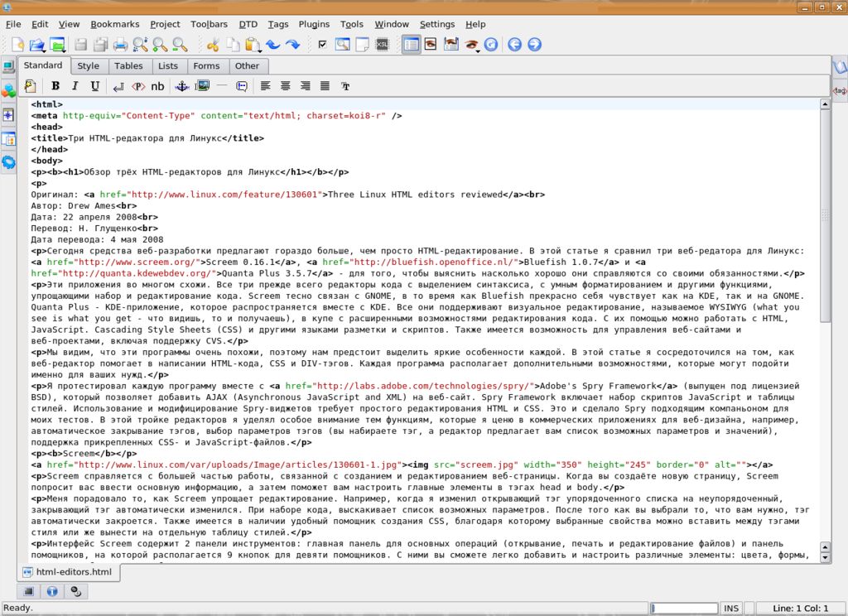
Task: Cut selection with the scissors icon
Action: tap(213, 45)
